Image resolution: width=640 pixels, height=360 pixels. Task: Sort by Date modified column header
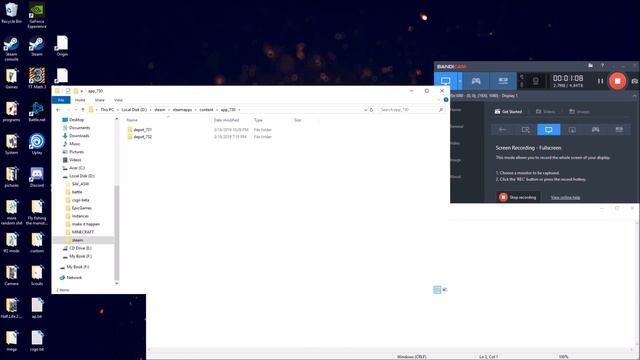click(227, 120)
